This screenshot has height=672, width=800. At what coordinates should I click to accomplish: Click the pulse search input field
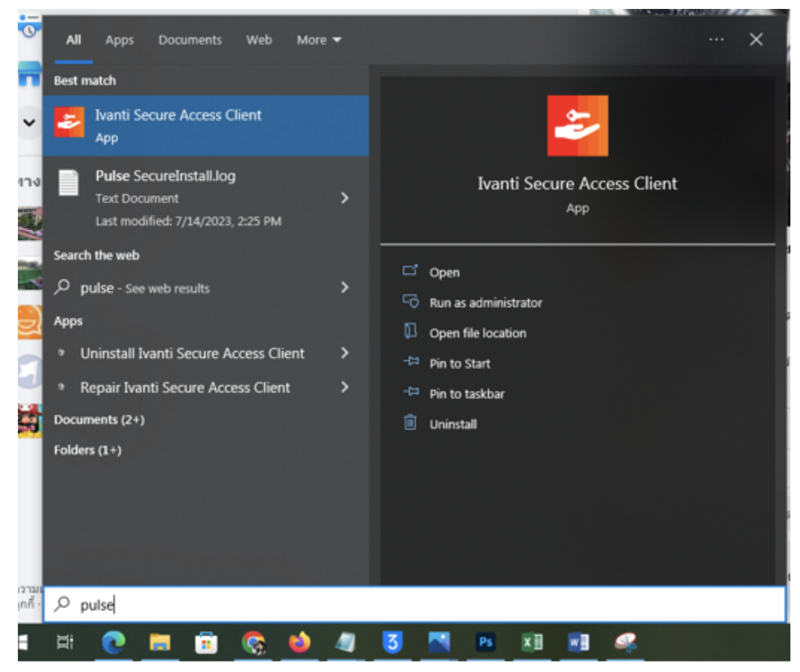(412, 605)
